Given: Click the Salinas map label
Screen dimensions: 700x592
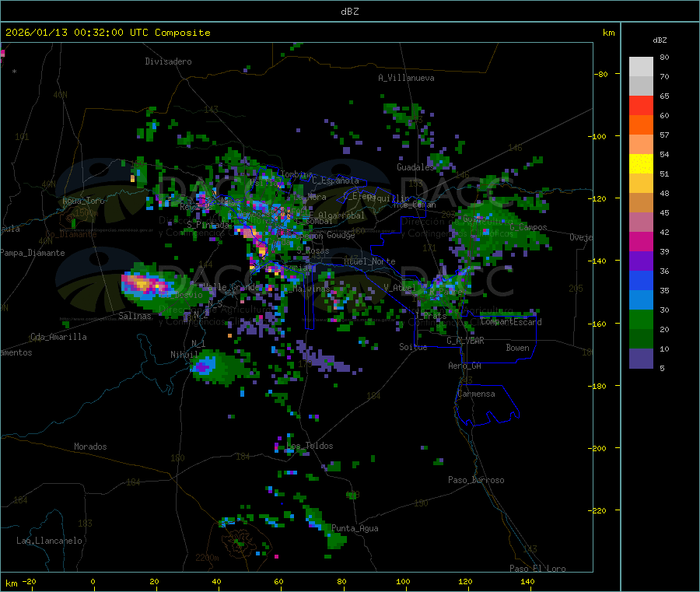Looking at the screenshot, I should point(135,316).
